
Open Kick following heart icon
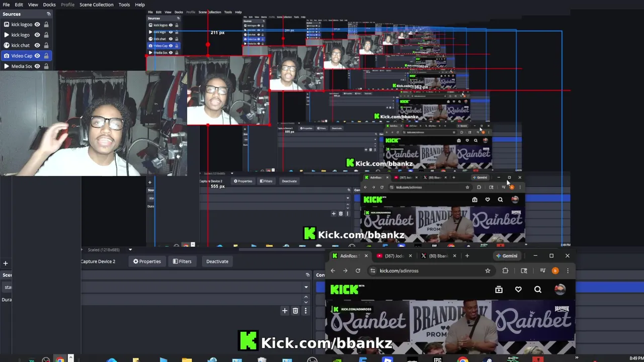click(x=518, y=290)
